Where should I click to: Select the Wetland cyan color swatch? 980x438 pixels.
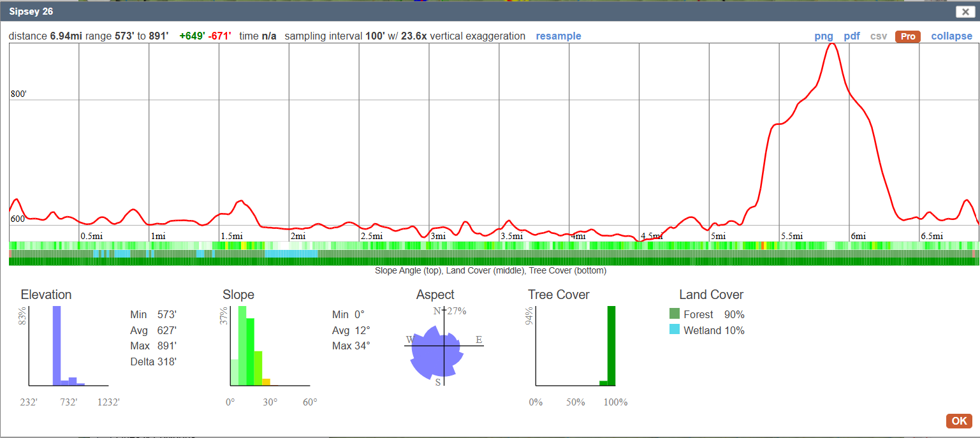tap(675, 330)
